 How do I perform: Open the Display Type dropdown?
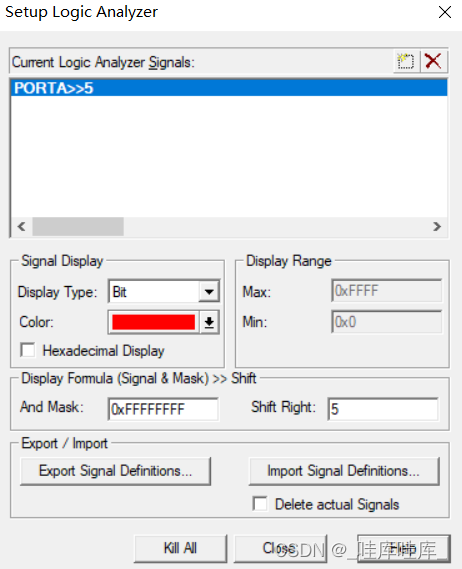pyautogui.click(x=209, y=292)
